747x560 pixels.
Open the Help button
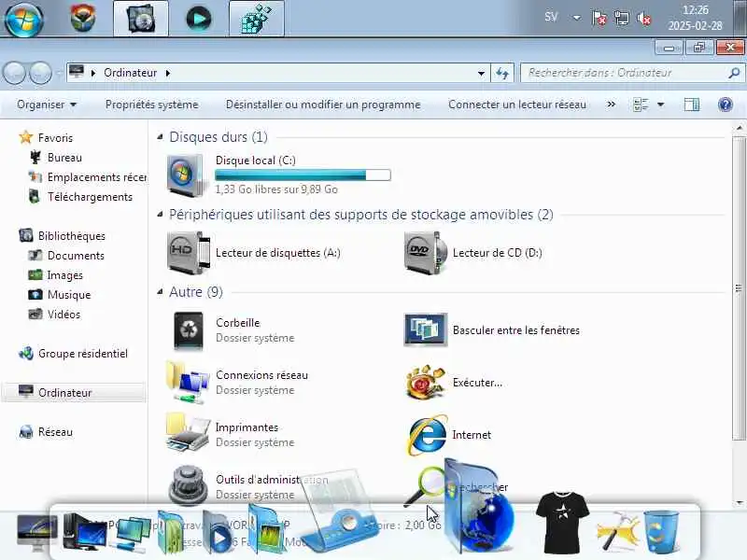pos(726,105)
